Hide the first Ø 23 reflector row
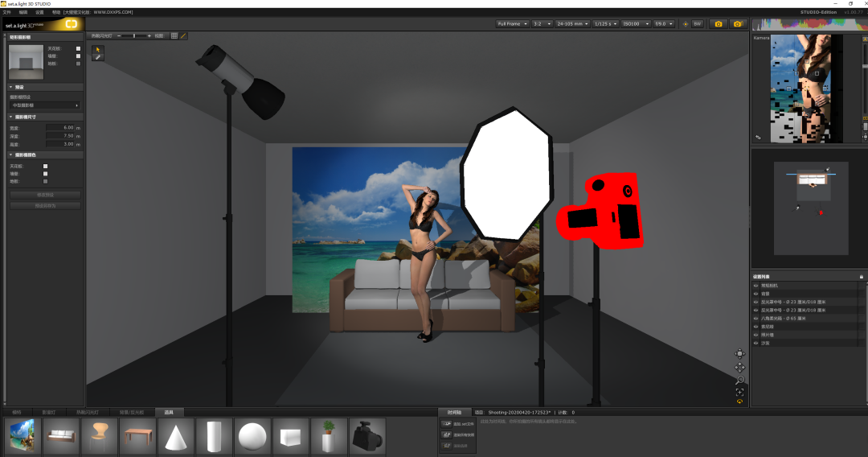 pos(755,302)
